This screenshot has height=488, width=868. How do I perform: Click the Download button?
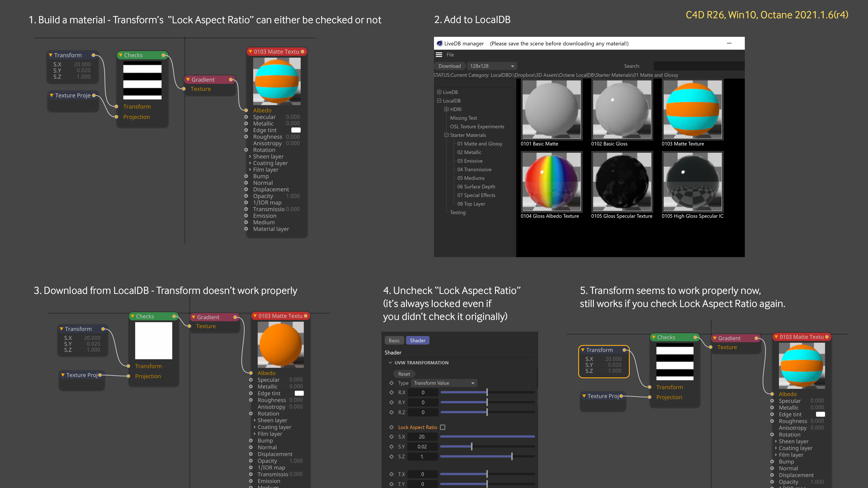(x=449, y=66)
